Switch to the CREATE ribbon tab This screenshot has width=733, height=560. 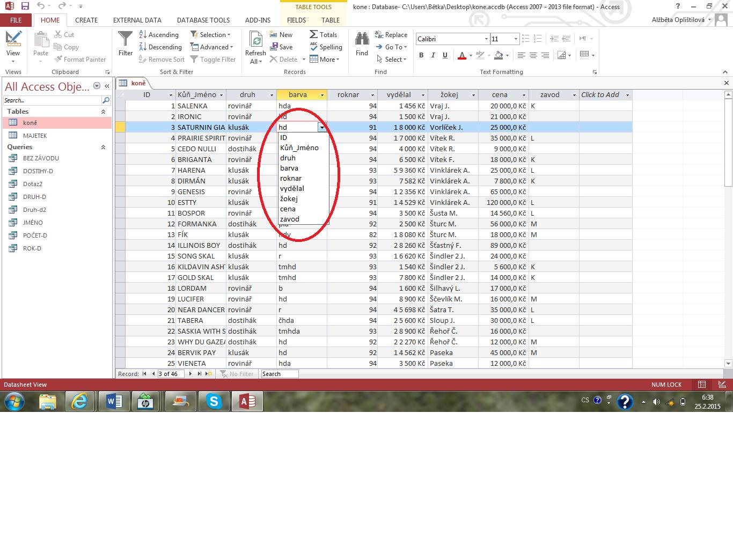pyautogui.click(x=86, y=20)
